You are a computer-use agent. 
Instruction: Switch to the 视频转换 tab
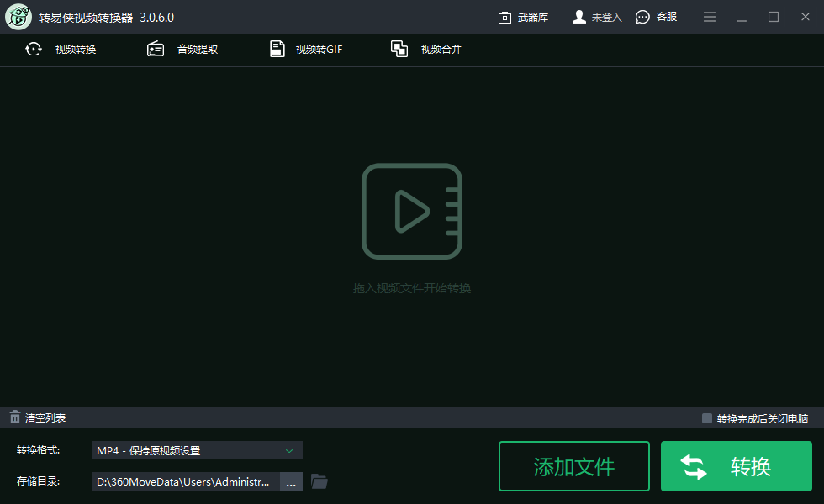tap(62, 50)
